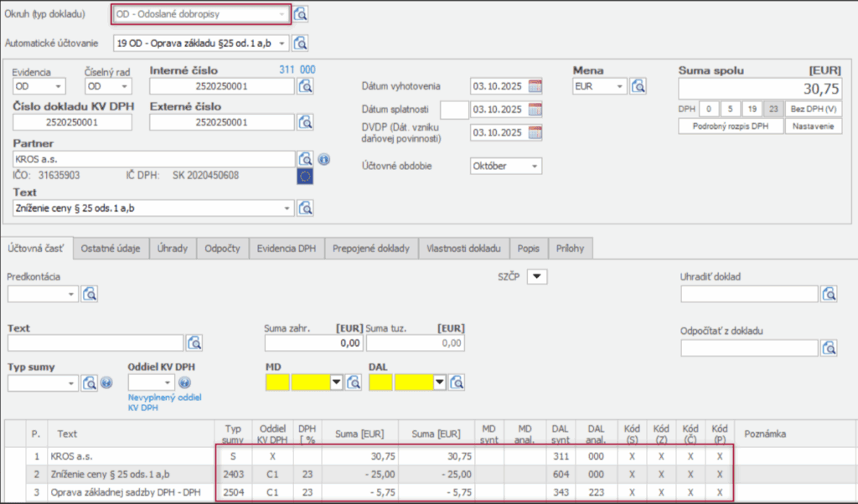The image size is (858, 504).
Task: Click the Podrobný rozpis DPH button
Action: 731,126
